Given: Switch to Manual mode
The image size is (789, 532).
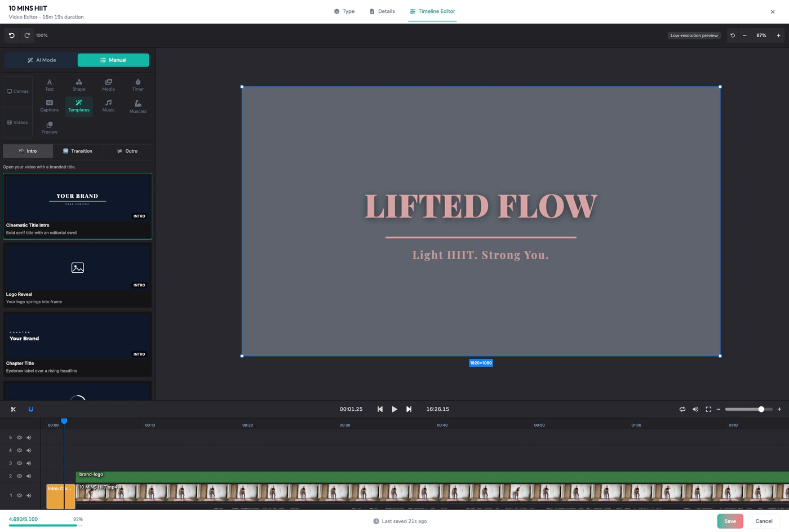Looking at the screenshot, I should coord(113,60).
